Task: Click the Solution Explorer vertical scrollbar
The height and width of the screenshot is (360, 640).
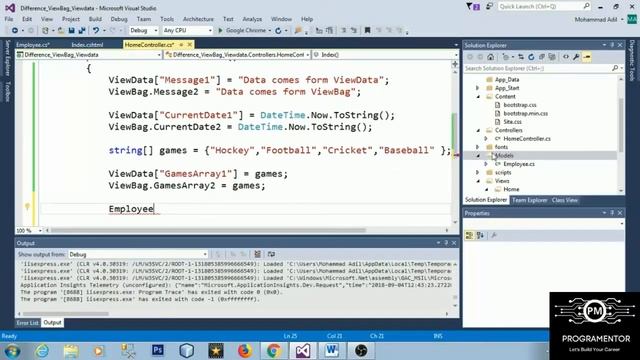Action: pos(621,125)
